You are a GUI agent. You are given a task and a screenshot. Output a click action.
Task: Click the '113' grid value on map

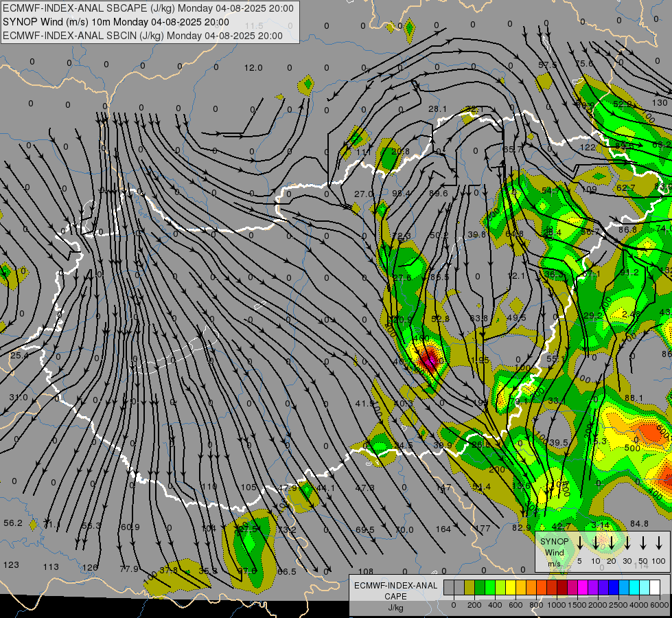point(51,567)
